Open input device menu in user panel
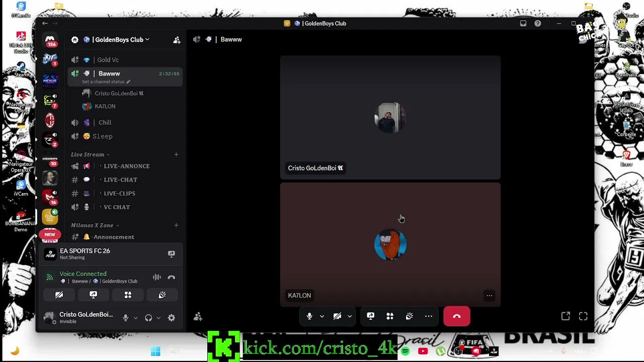This screenshot has height=362, width=644. [x=135, y=318]
